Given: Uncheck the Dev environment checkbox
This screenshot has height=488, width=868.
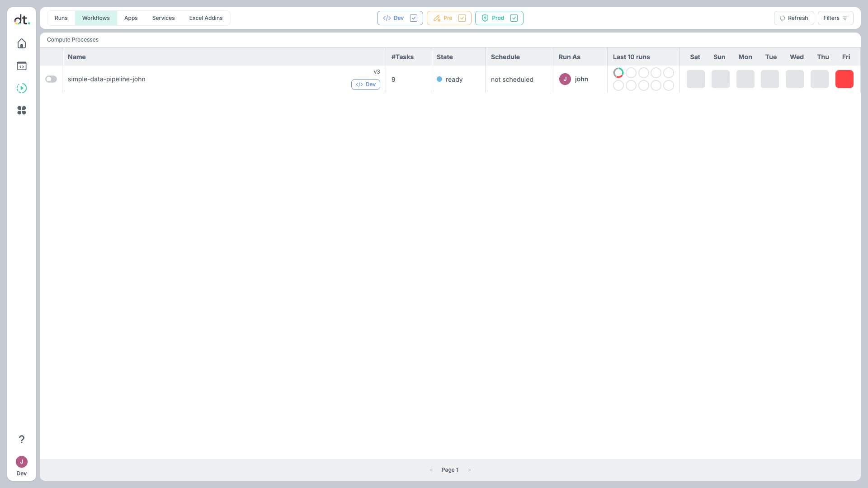Looking at the screenshot, I should click(413, 18).
